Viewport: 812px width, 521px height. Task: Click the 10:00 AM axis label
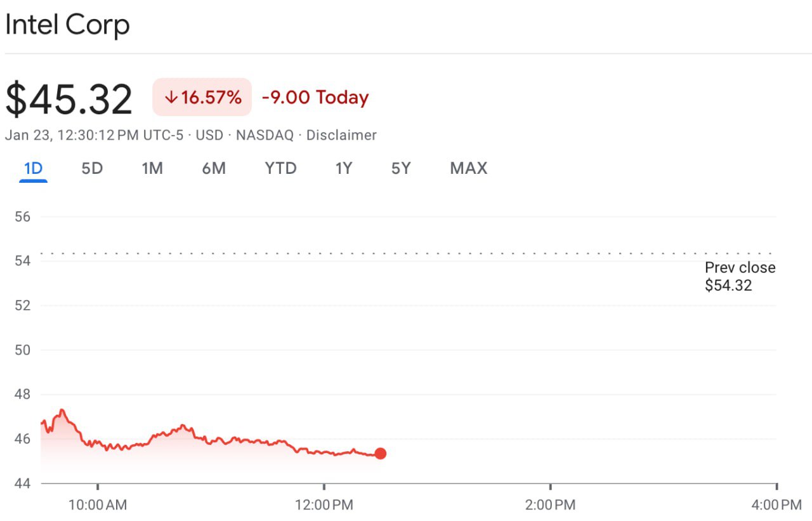coord(98,505)
